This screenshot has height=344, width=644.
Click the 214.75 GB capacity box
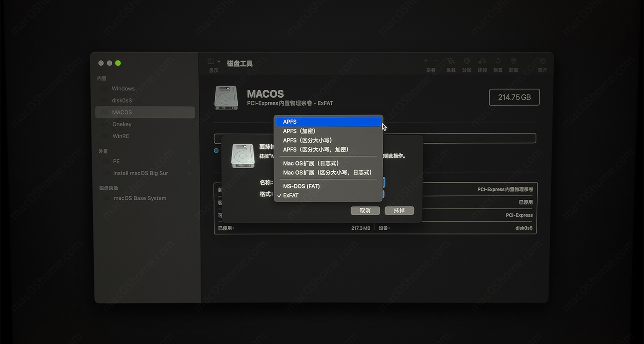point(514,97)
